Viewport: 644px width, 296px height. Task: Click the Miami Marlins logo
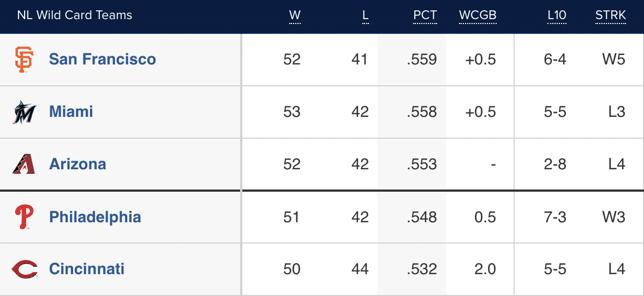24,112
